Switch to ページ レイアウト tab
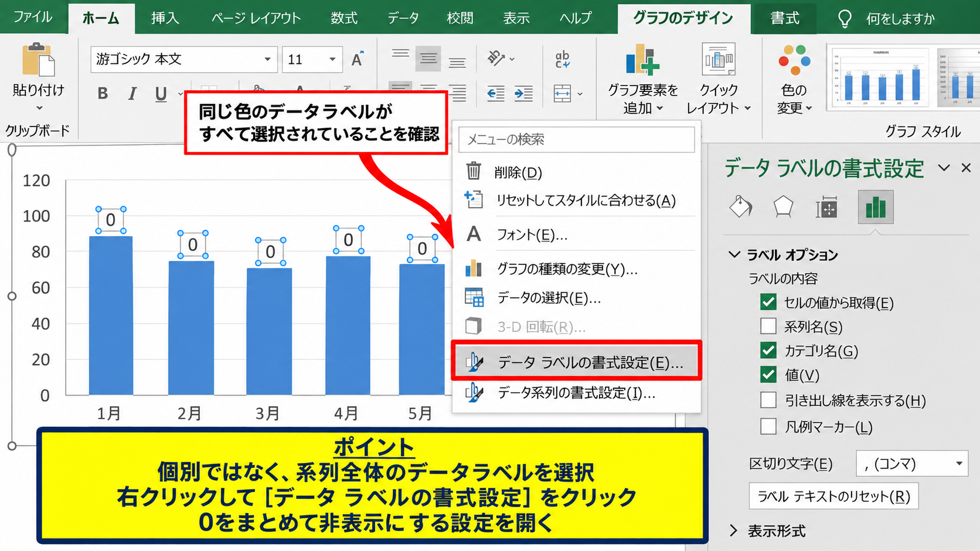 click(256, 18)
